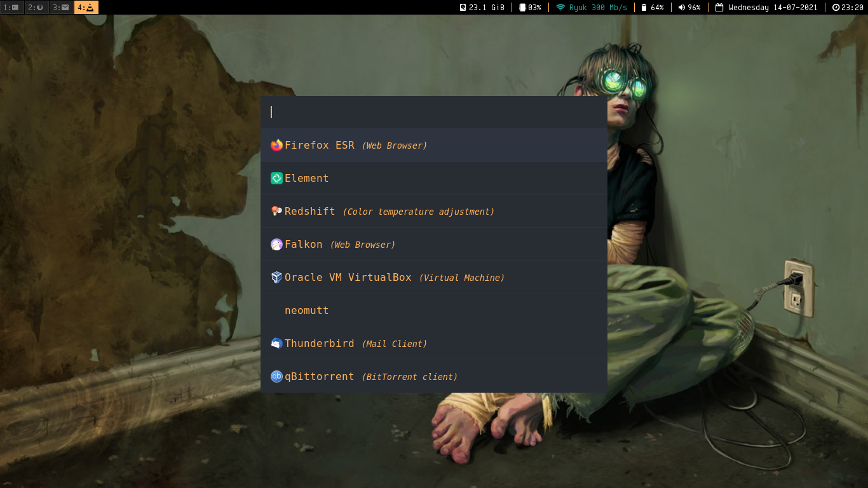Switch to workspace 1 with terminal icon
868x488 pixels.
pos(12,8)
